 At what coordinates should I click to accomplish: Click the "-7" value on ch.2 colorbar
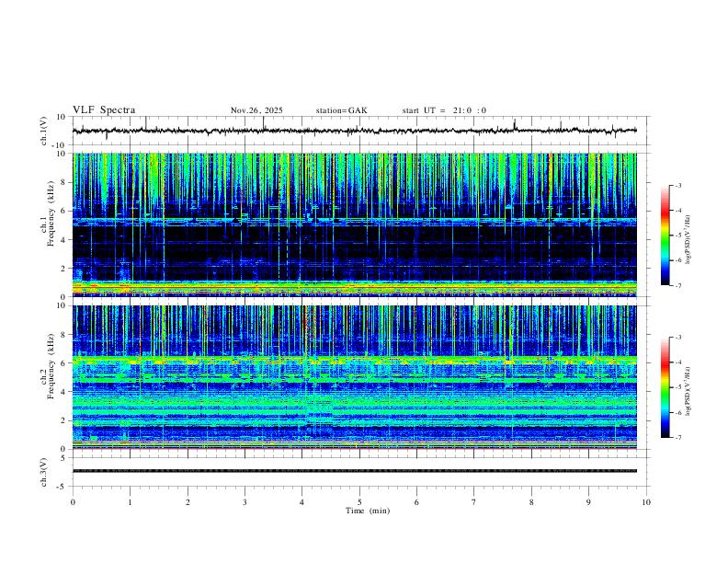click(x=678, y=438)
